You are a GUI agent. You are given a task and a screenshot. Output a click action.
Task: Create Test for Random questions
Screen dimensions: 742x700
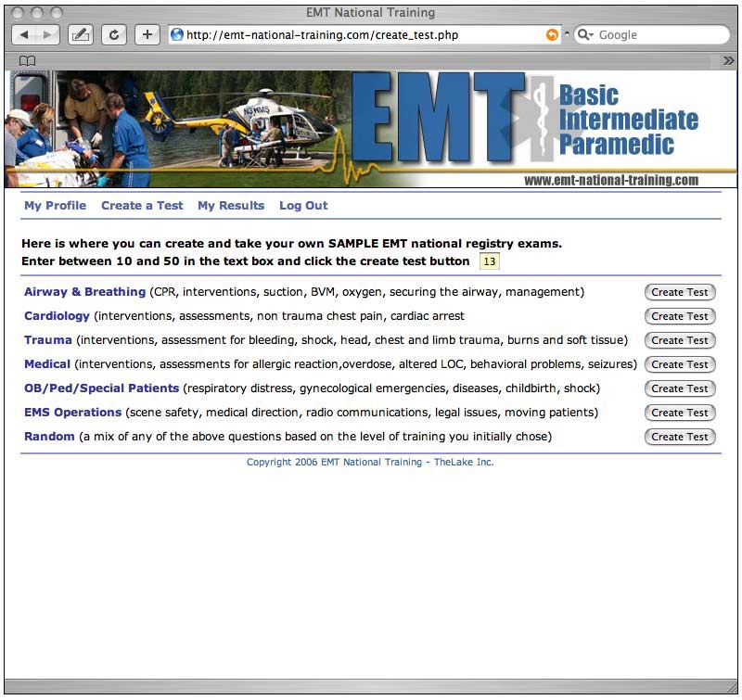point(680,437)
